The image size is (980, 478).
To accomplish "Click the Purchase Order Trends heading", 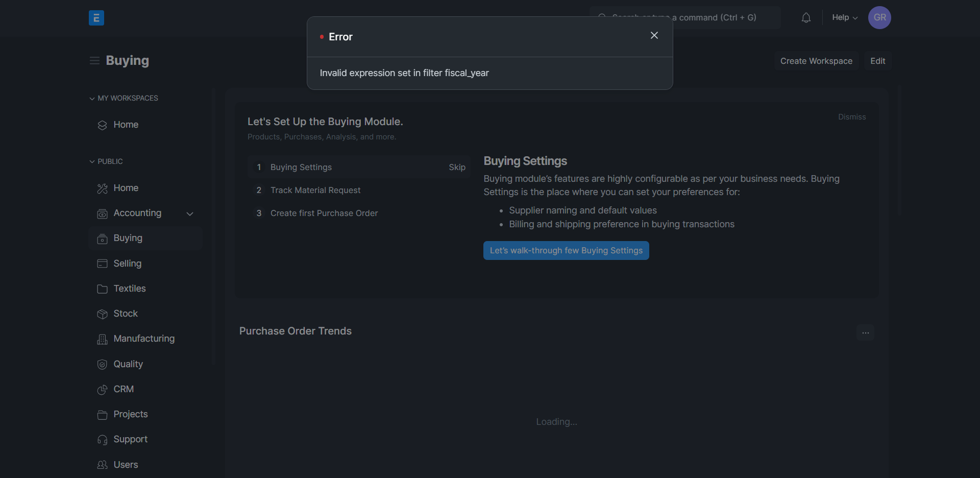I will [296, 331].
